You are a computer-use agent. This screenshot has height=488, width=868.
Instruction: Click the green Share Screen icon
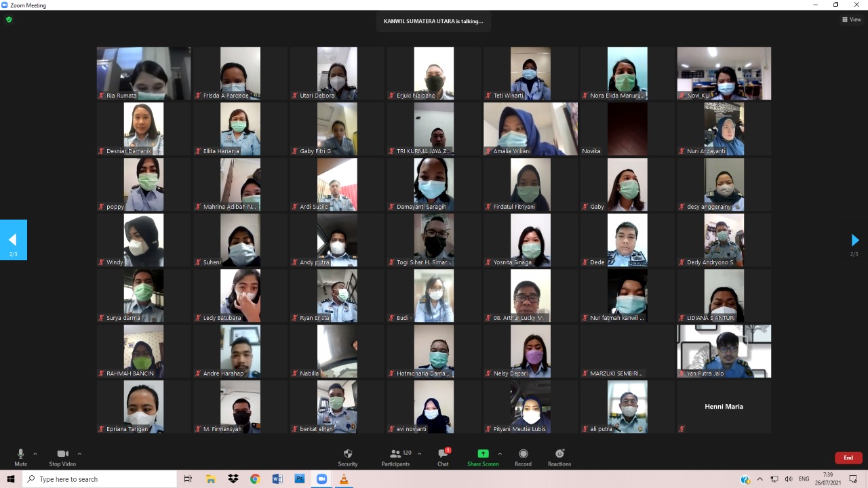(482, 454)
